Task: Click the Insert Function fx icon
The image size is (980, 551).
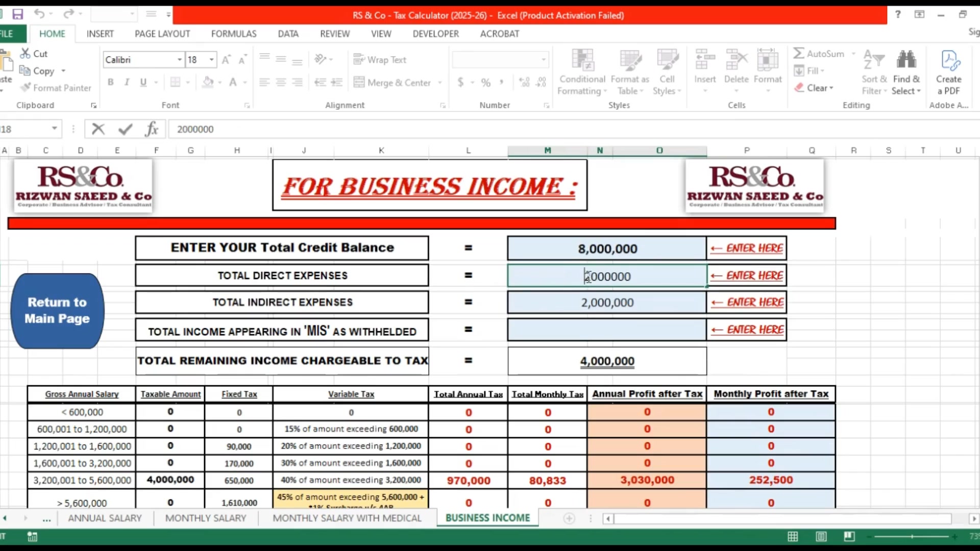Action: click(152, 129)
